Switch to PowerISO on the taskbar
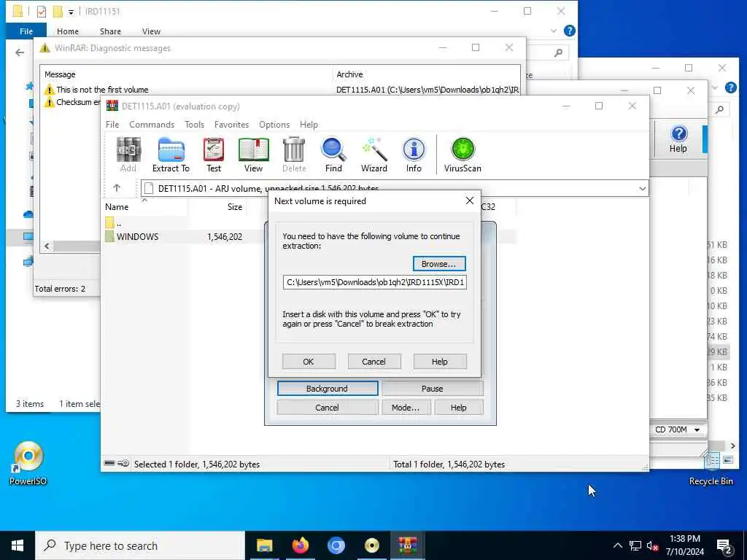This screenshot has width=747, height=560. pos(371,545)
